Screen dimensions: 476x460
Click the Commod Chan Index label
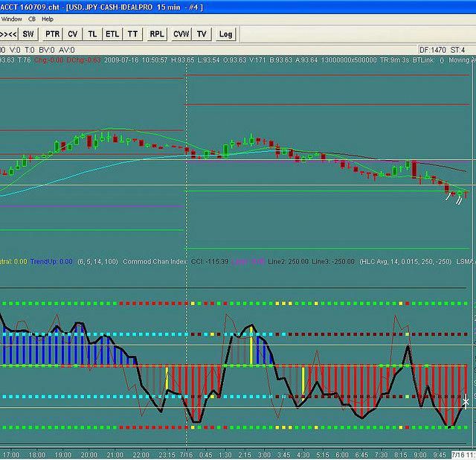(155, 261)
